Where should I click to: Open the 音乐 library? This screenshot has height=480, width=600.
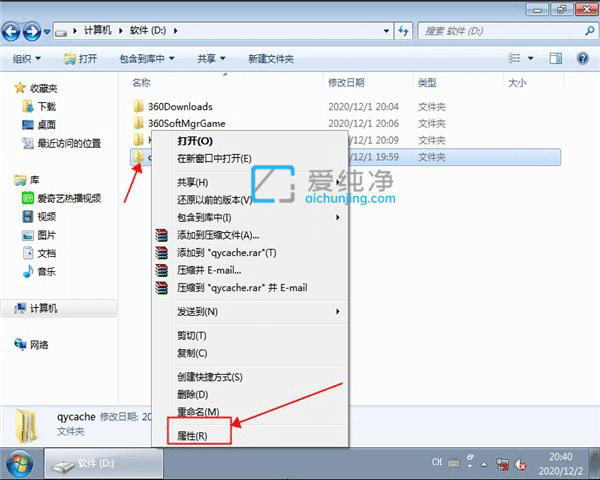coord(39,271)
